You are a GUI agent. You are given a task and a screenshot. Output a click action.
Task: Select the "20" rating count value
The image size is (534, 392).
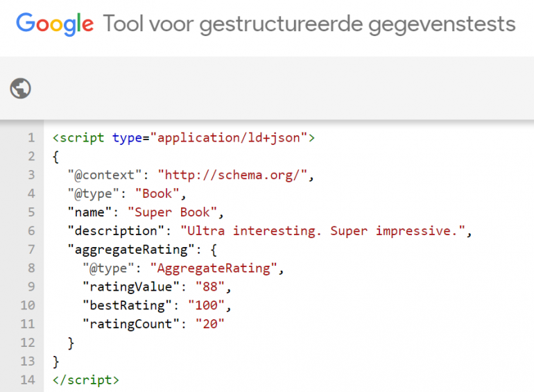coord(209,324)
